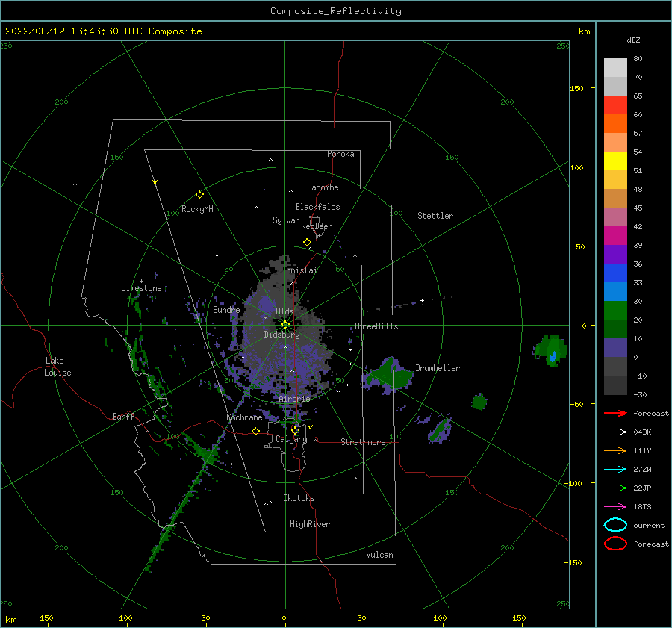672x628 pixels.
Task: Click the Strathmore town label
Action: [363, 442]
